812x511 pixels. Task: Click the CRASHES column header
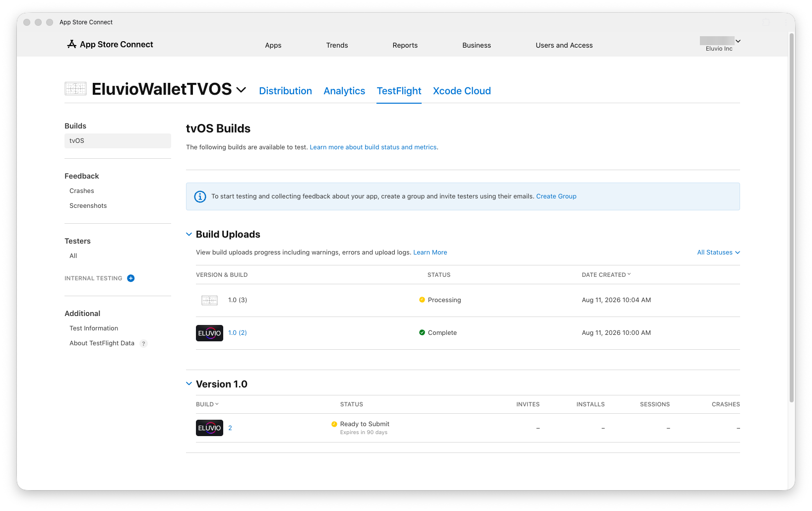click(x=726, y=404)
